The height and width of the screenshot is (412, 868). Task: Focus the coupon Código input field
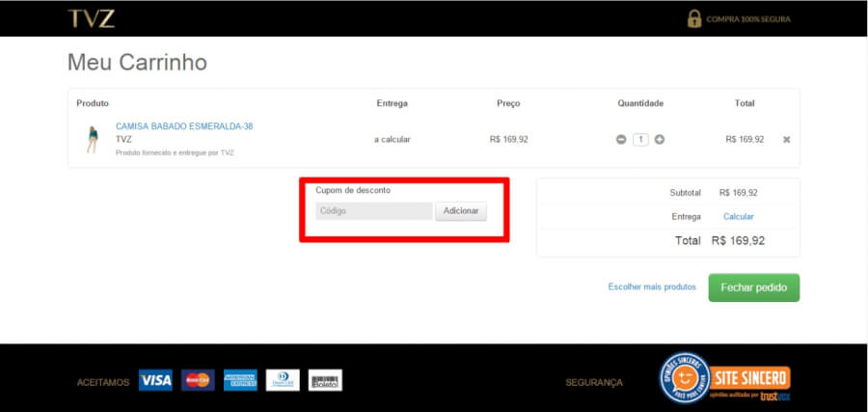[373, 211]
